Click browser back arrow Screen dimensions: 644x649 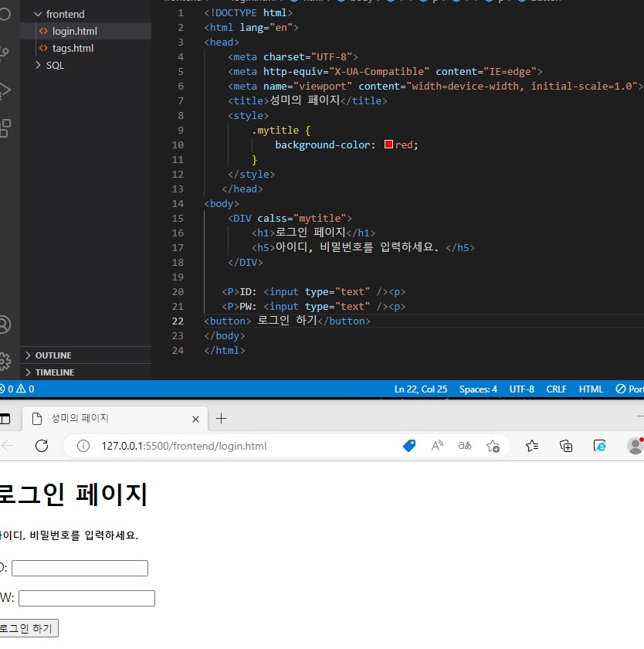tap(8, 446)
